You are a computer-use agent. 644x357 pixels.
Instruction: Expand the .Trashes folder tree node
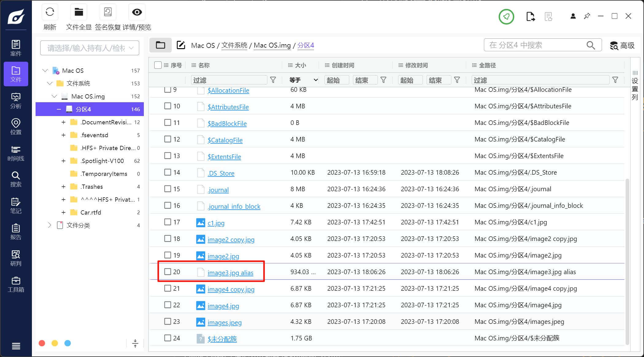click(x=63, y=187)
